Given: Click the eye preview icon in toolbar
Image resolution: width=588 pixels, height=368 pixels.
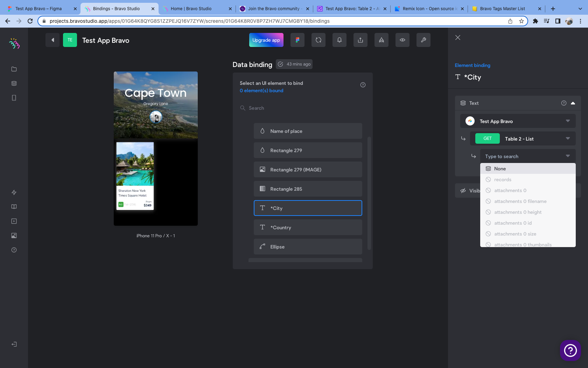Looking at the screenshot, I should (402, 40).
